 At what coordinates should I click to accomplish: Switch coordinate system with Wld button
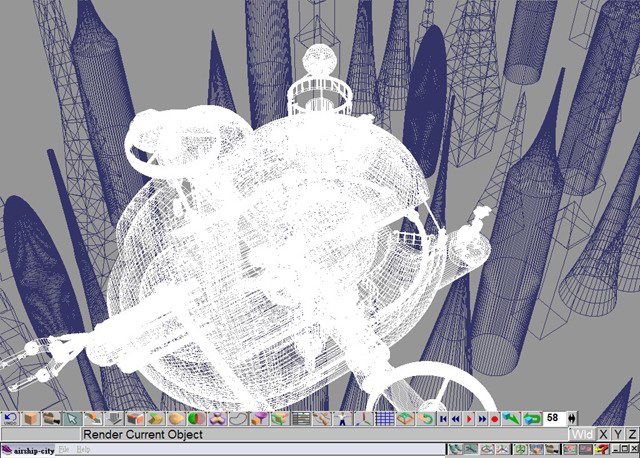coord(582,434)
